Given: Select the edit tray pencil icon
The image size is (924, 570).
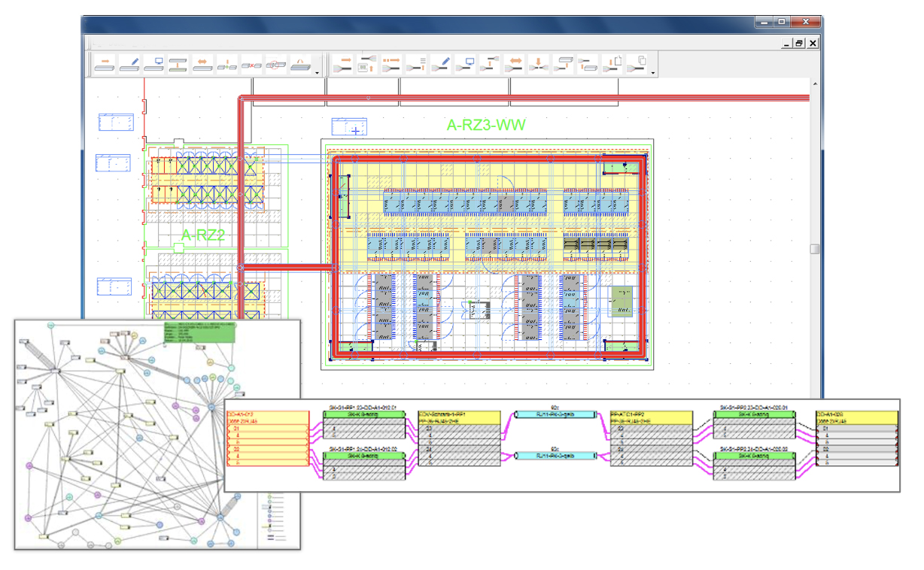Looking at the screenshot, I should [129, 64].
